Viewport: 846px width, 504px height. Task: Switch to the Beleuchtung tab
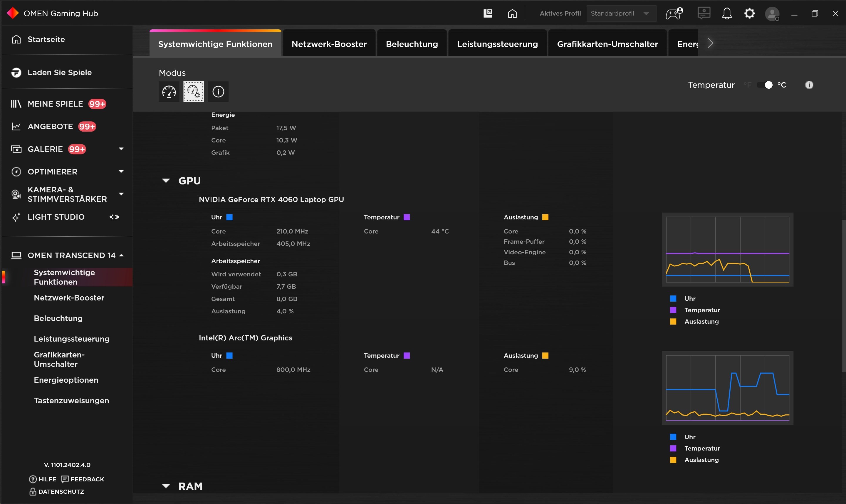tap(412, 43)
